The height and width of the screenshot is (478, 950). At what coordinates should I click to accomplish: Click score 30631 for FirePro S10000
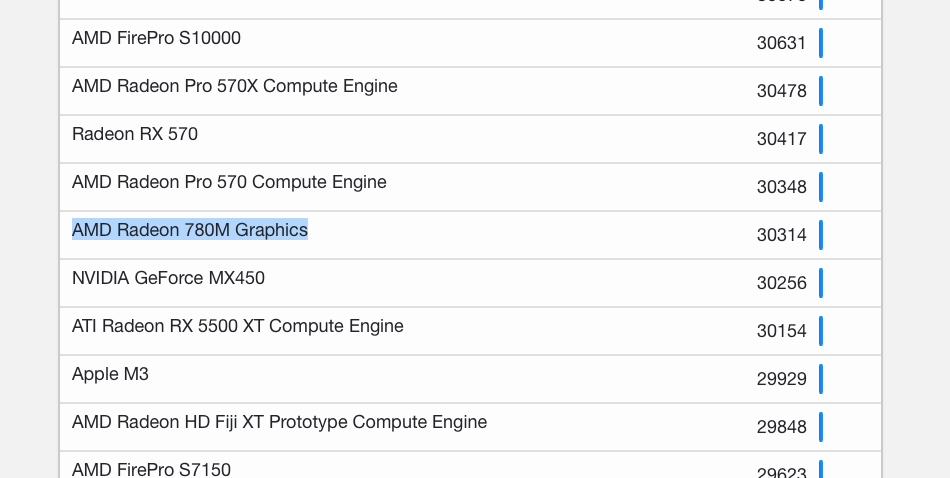tap(782, 43)
